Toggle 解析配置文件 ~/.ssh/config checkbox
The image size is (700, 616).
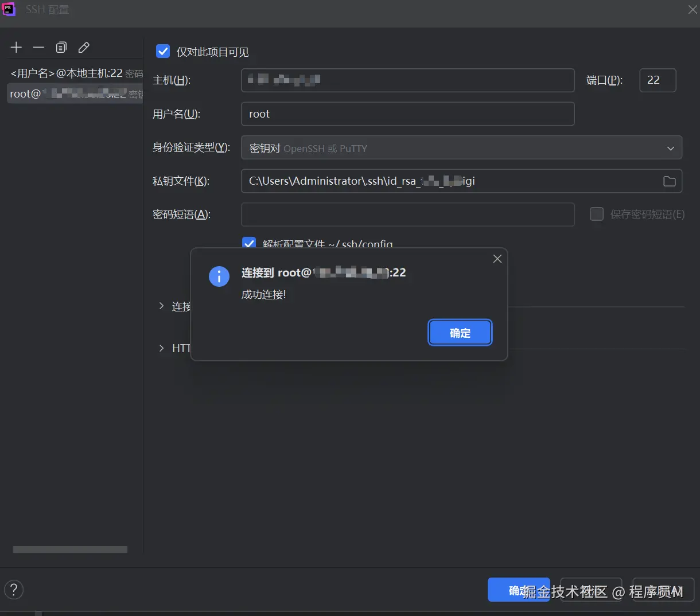click(x=249, y=243)
